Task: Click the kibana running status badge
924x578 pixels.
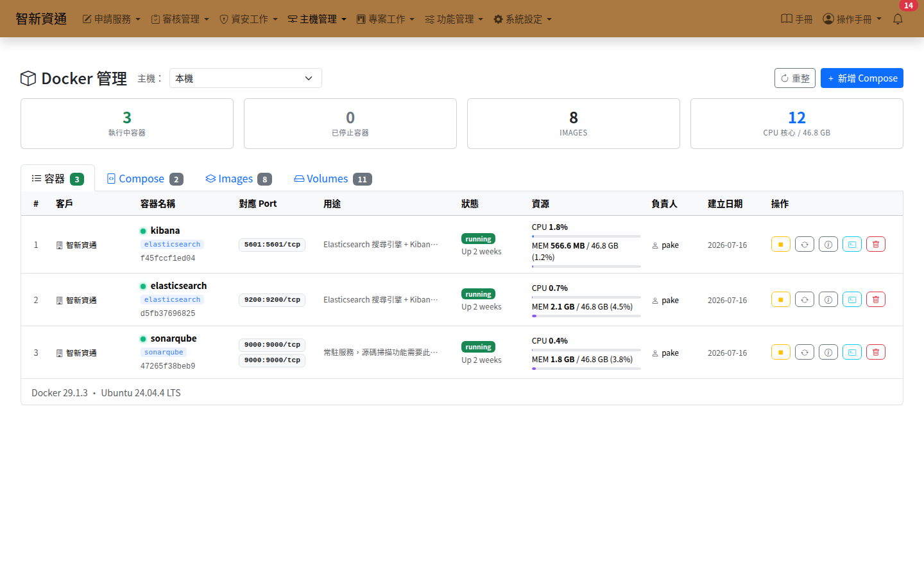Action: [x=478, y=239]
